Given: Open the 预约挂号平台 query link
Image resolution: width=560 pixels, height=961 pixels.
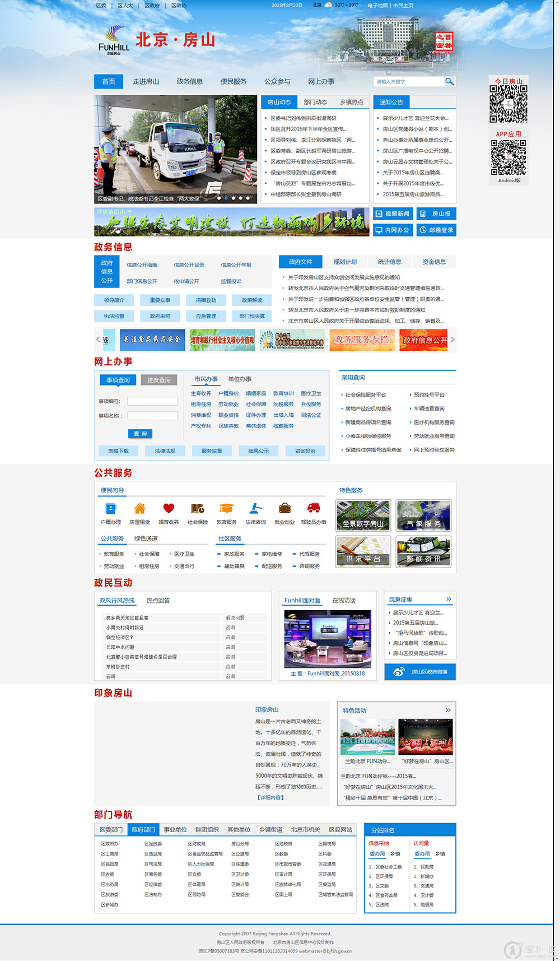Looking at the screenshot, I should (x=429, y=395).
